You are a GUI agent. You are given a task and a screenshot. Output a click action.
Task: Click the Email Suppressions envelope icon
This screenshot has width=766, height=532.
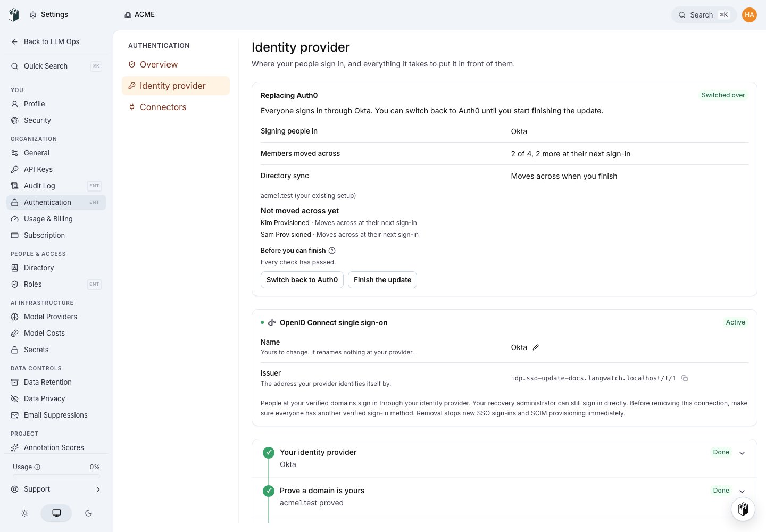click(15, 415)
